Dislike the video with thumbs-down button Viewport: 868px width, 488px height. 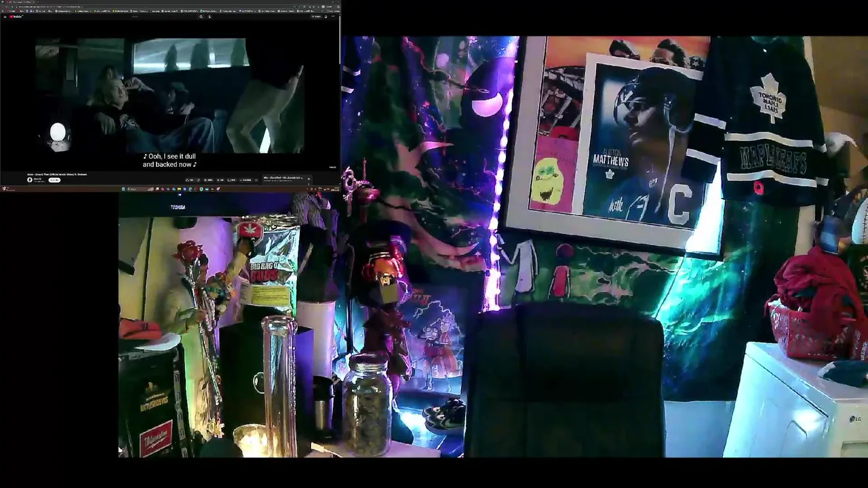pos(198,180)
